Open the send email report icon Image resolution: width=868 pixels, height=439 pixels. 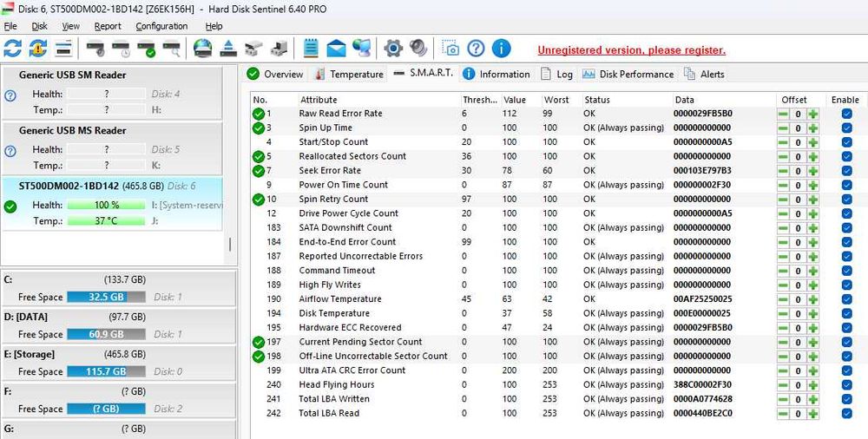coord(336,49)
